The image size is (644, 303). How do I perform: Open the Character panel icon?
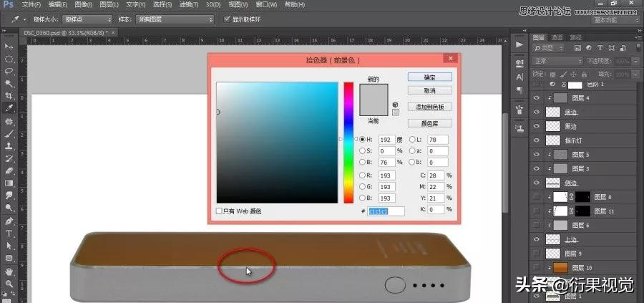coord(519,77)
